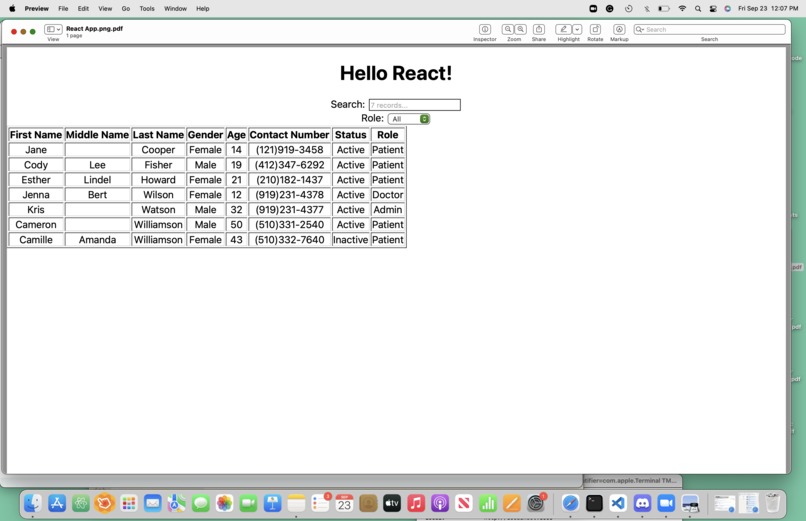806x521 pixels.
Task: Click the 'Admin' role cell
Action: [x=388, y=210]
